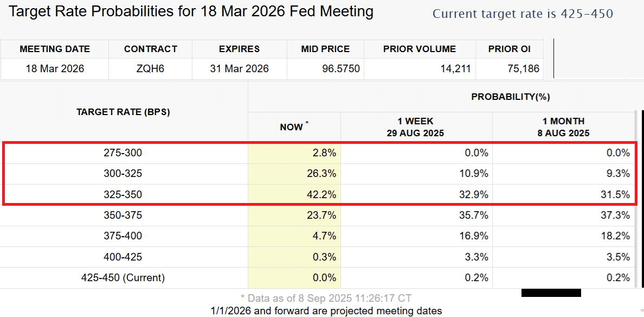The height and width of the screenshot is (317, 644).
Task: Click the 42.2% NOW probability cell
Action: pyautogui.click(x=323, y=194)
